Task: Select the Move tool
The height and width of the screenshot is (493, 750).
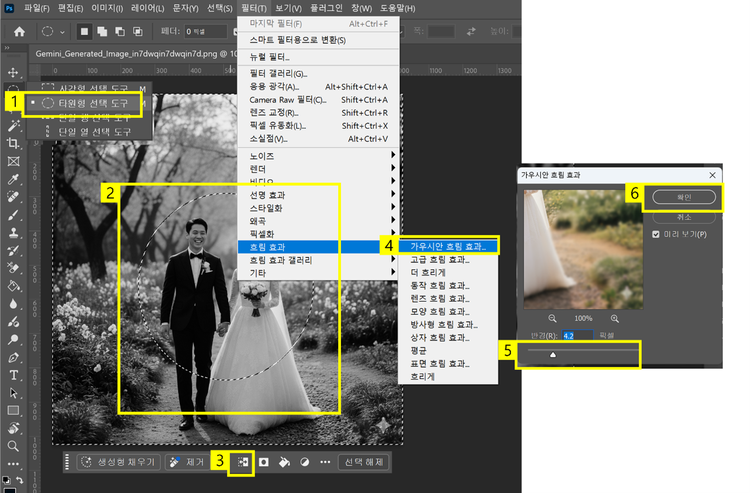Action: (x=13, y=72)
